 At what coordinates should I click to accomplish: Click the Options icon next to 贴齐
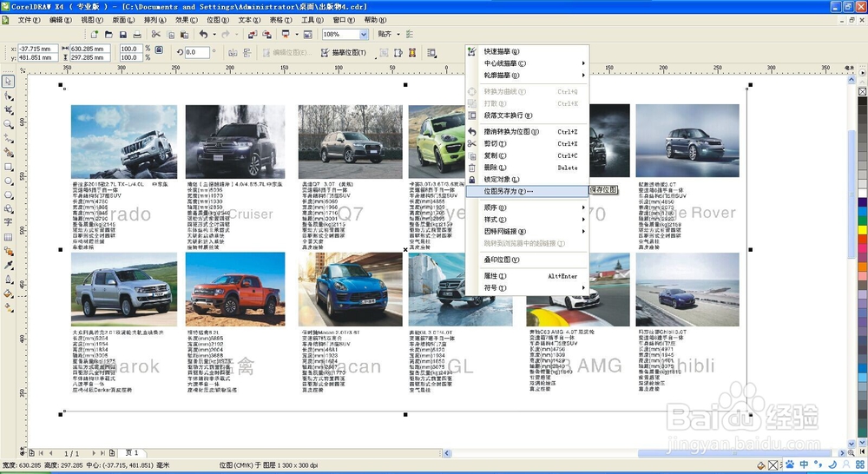tap(410, 35)
